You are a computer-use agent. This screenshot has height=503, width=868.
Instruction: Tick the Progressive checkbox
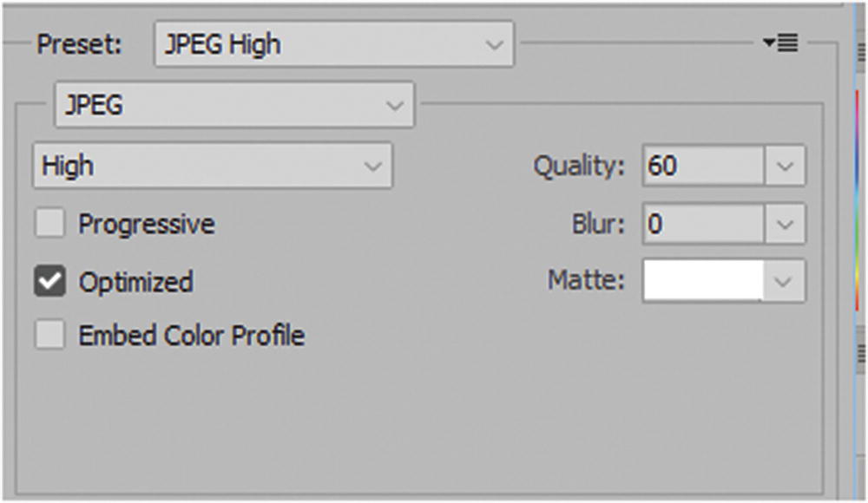coord(49,225)
